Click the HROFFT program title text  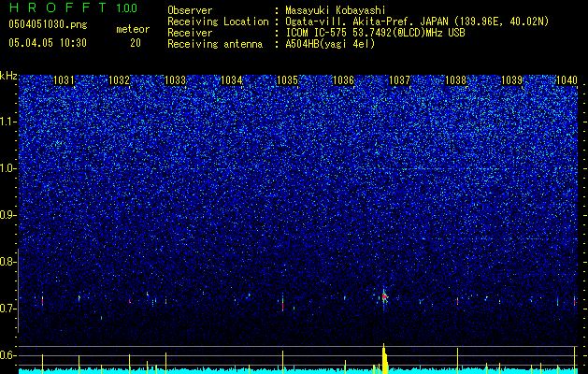(58, 7)
